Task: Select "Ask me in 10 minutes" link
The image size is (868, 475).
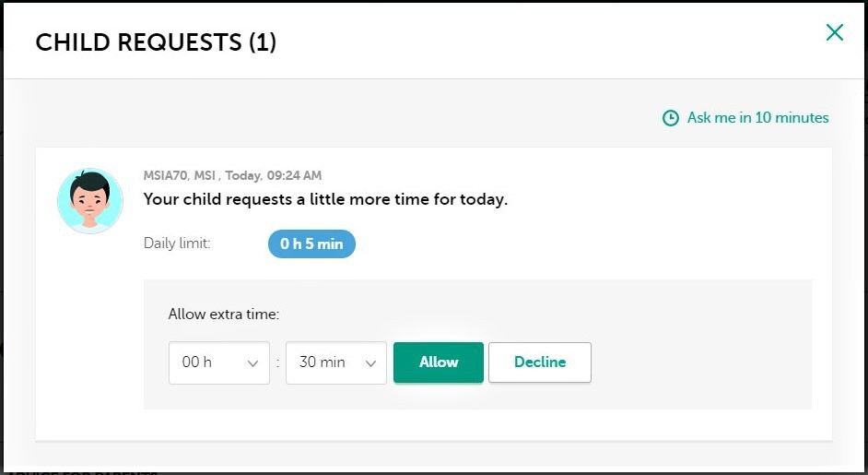Action: pos(757,118)
